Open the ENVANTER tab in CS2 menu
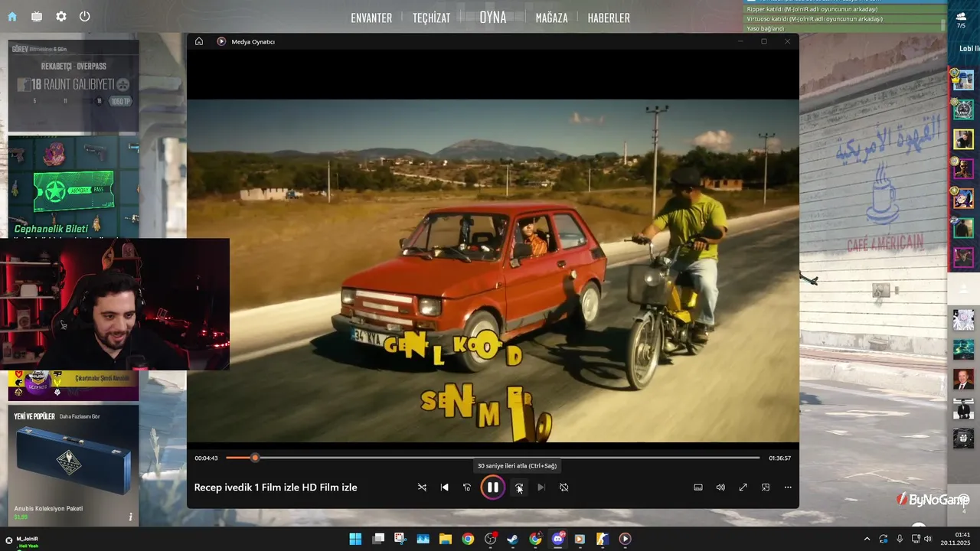The width and height of the screenshot is (980, 551). [371, 18]
